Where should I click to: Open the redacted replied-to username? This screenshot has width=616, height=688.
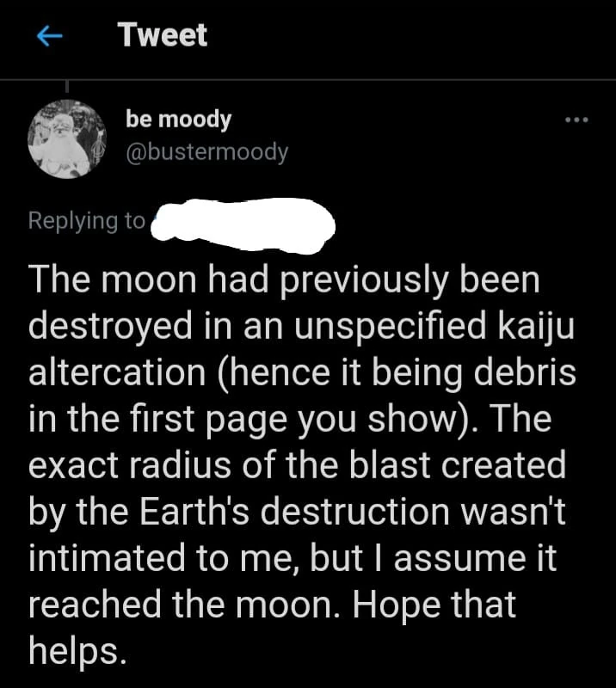click(243, 224)
